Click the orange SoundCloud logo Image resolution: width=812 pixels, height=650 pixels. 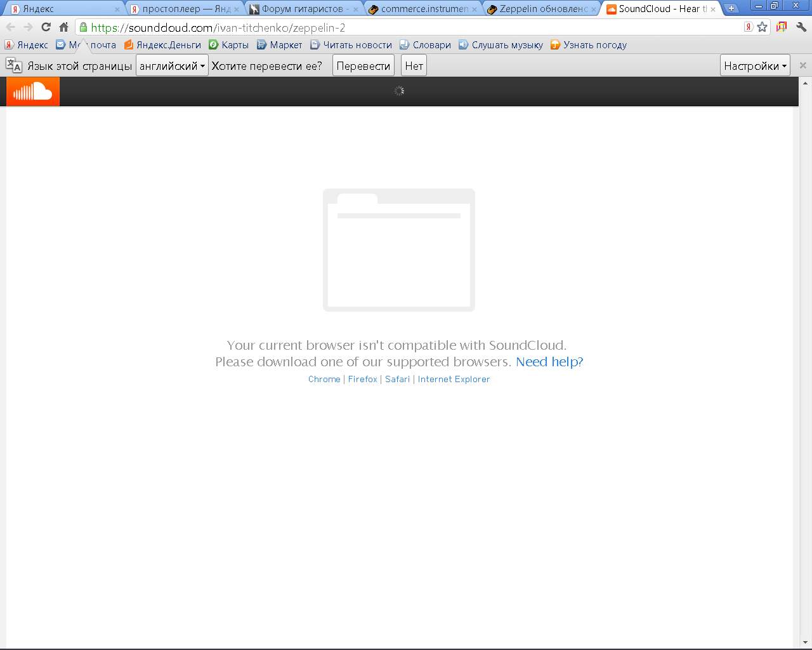pos(33,91)
